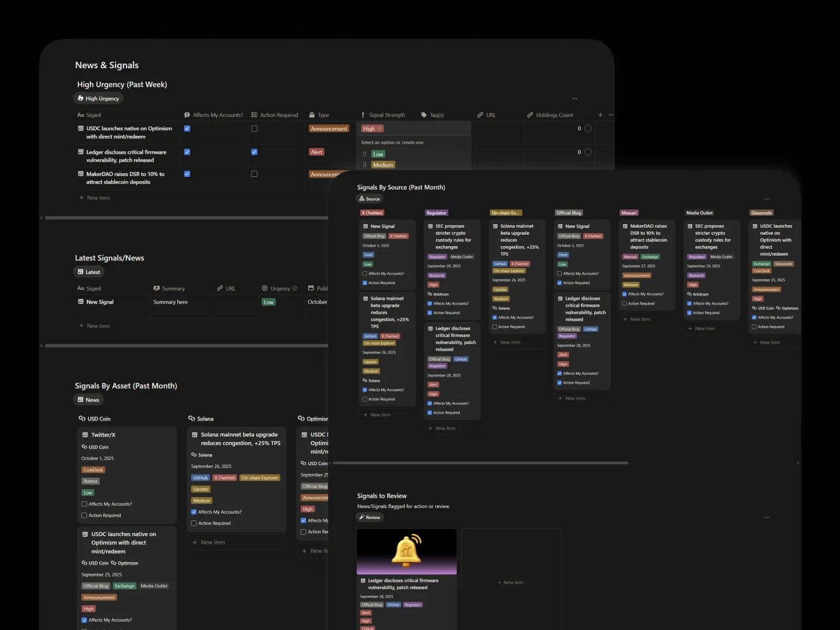Viewport: 840px width, 630px height.
Task: Click drag handle beside the Low option
Action: click(364, 154)
